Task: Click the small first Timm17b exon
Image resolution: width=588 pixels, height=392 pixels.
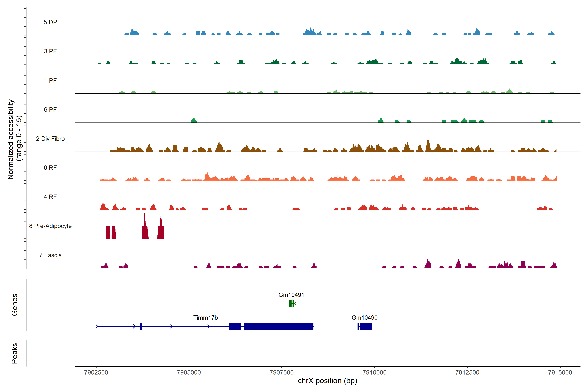Action: (141, 326)
